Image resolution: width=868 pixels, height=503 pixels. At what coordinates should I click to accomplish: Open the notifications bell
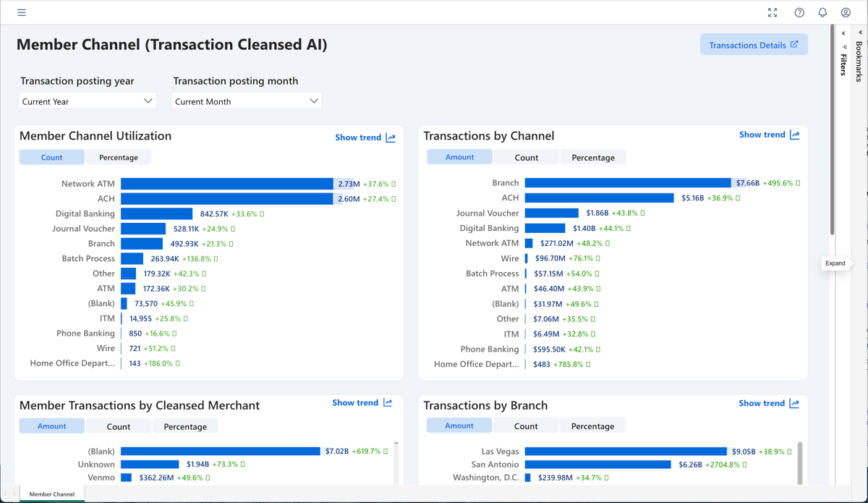pos(822,12)
